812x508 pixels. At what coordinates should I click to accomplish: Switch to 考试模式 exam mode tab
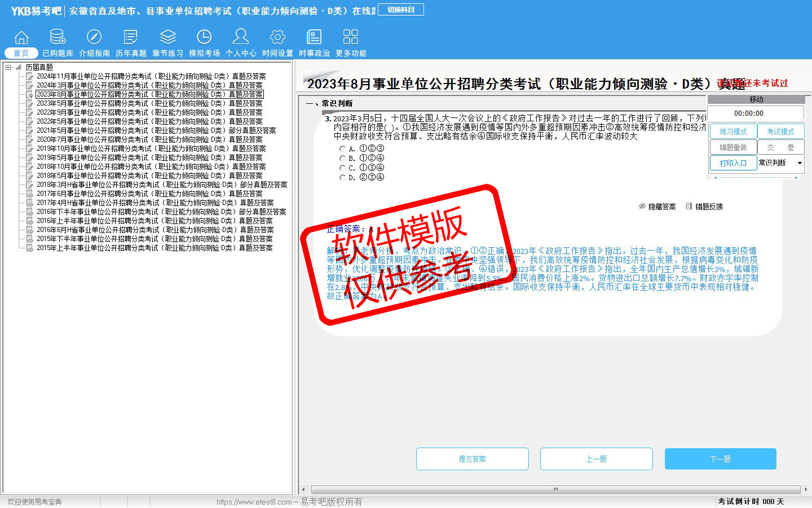[x=780, y=132]
